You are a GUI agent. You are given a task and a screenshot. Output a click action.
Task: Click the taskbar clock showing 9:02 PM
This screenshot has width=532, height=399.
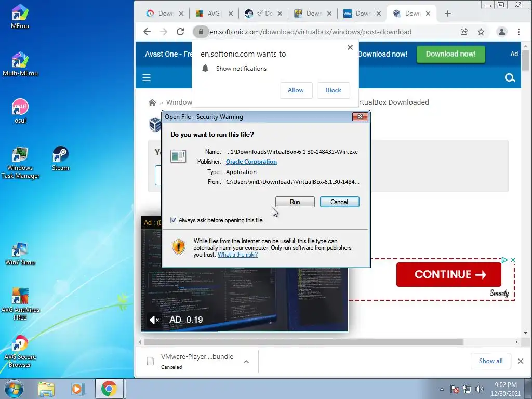point(505,389)
